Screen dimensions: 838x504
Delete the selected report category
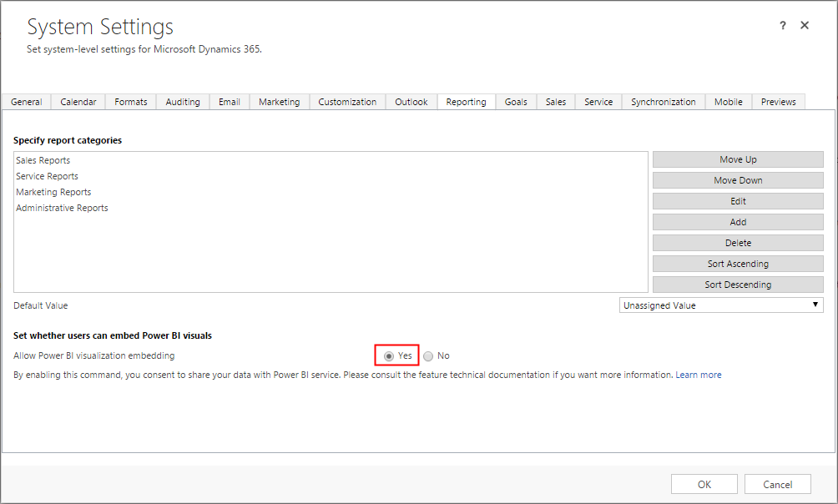click(738, 243)
